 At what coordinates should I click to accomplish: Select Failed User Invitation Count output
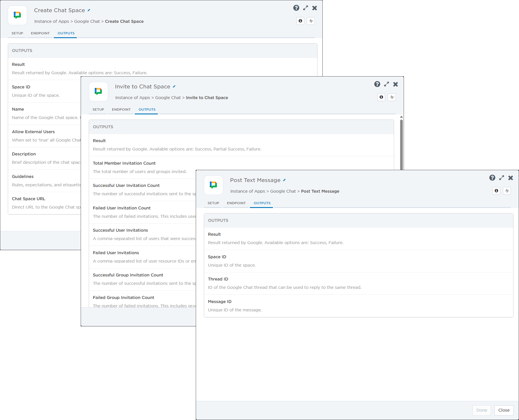(143, 212)
